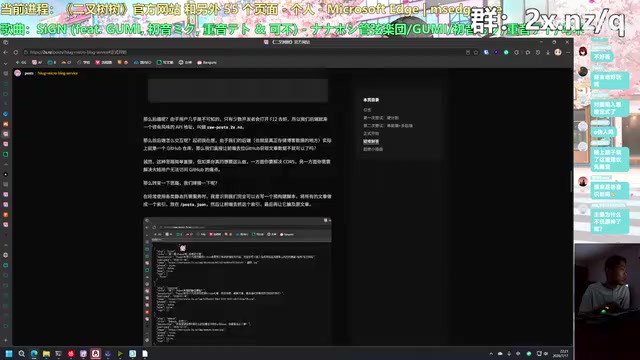Open the Favorites hub icon
640x360 pixels.
(x=528, y=52)
